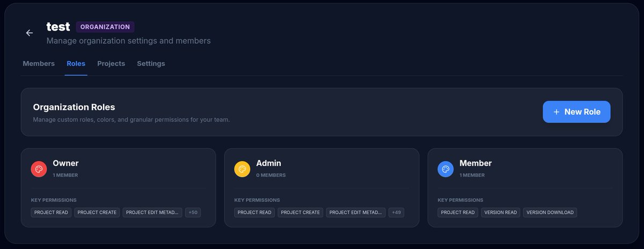Click KEY PERMISSIONS label in Admin card

pyautogui.click(x=257, y=200)
